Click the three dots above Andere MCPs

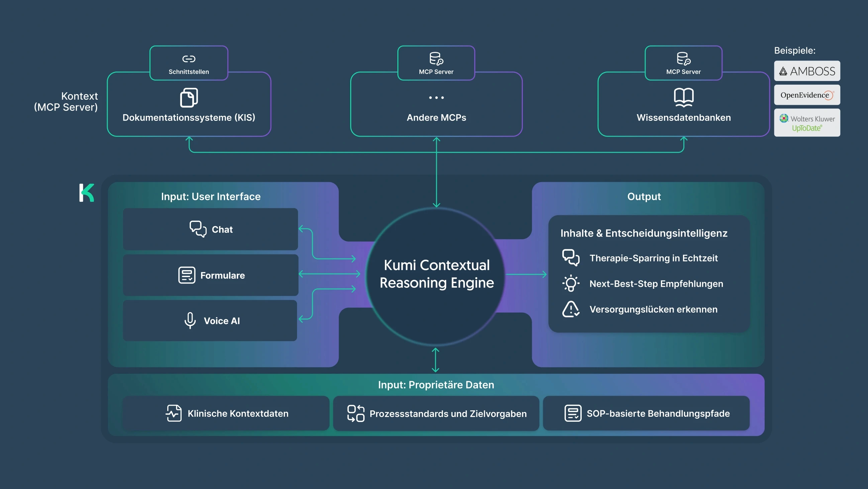click(437, 98)
